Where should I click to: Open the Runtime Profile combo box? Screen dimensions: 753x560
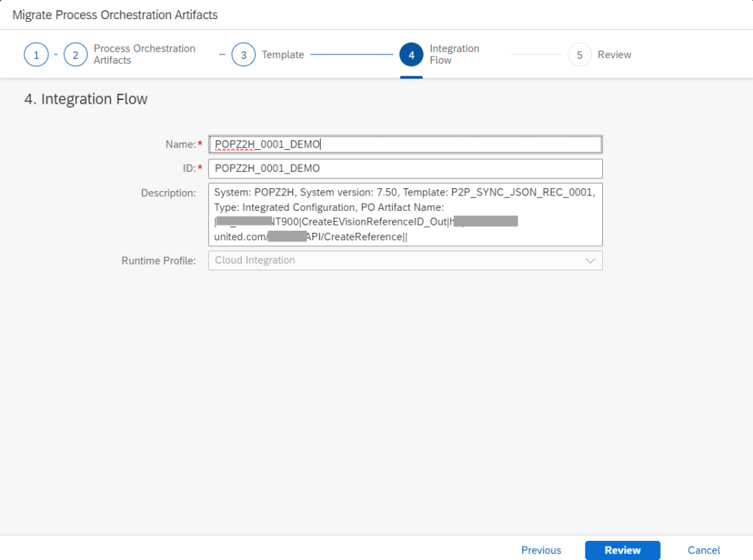click(396, 260)
